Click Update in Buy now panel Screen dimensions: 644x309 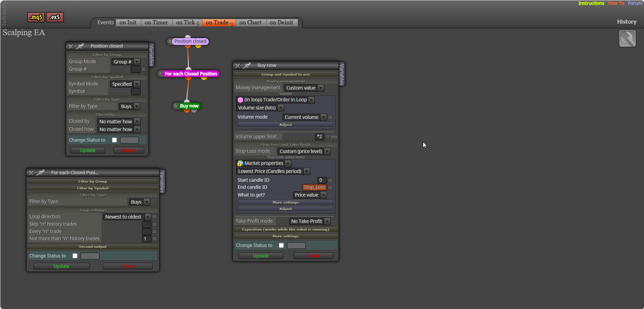click(x=261, y=256)
